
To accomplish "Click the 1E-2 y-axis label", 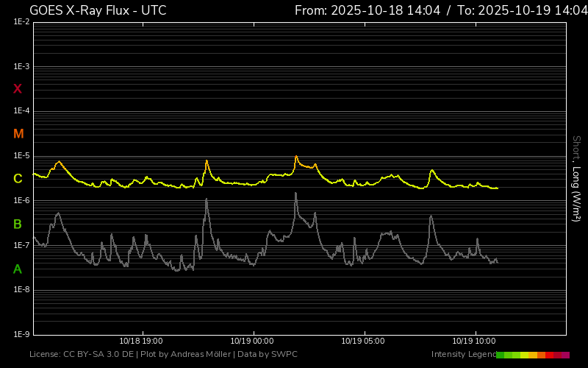I will (21, 22).
